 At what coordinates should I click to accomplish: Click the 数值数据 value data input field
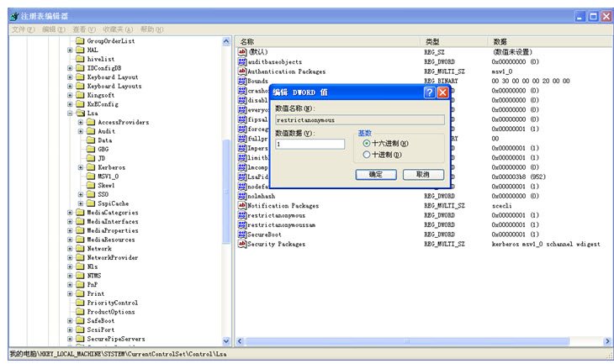pos(310,144)
